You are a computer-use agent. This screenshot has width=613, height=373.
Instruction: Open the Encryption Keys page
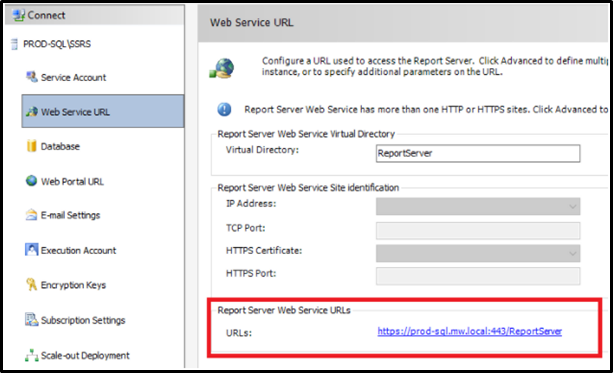pos(73,285)
